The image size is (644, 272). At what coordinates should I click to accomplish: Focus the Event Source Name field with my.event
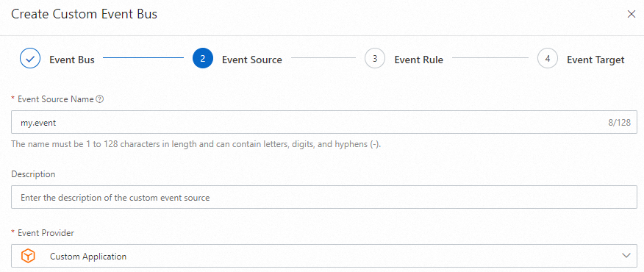pyautogui.click(x=324, y=122)
